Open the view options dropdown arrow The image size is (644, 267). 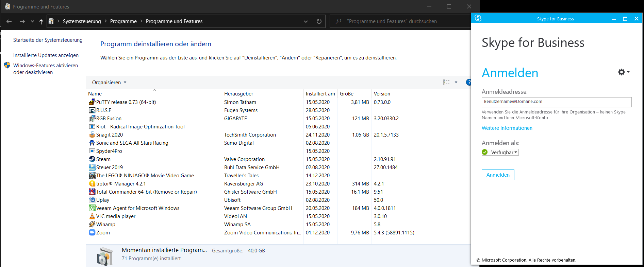(456, 82)
